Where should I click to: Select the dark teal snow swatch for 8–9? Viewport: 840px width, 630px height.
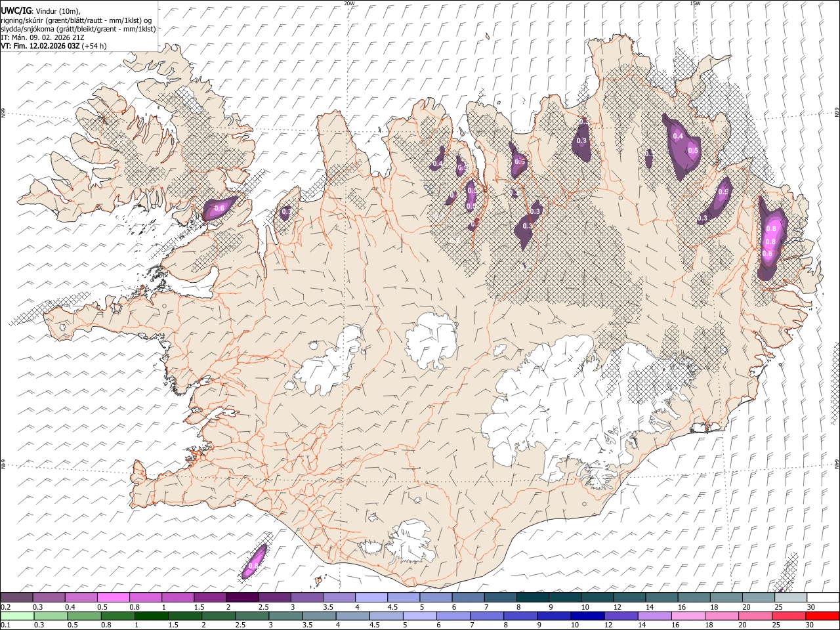532,597
